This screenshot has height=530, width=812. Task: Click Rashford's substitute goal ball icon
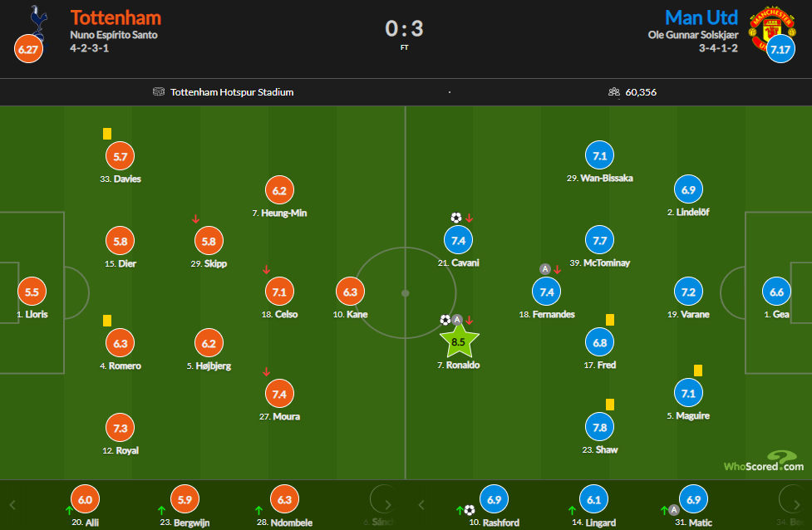(x=470, y=510)
